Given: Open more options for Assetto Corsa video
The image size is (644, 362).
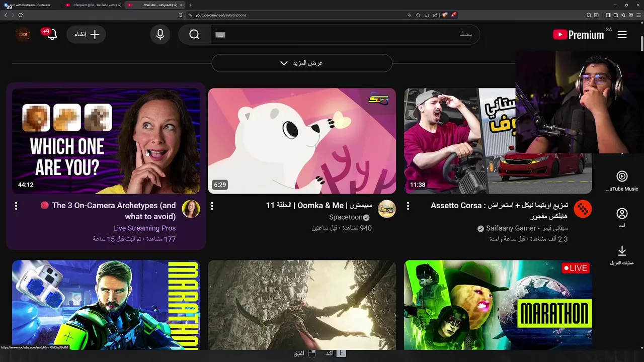Looking at the screenshot, I should point(408,206).
